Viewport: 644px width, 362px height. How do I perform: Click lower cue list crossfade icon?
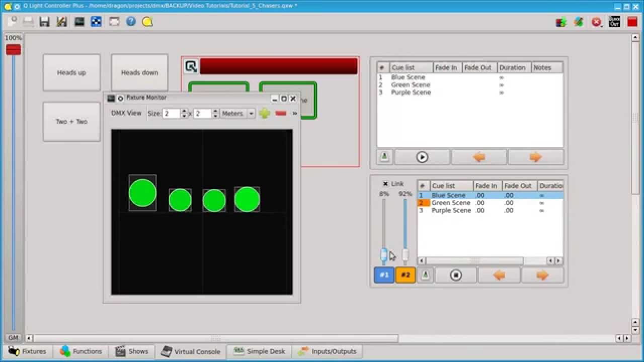(425, 275)
